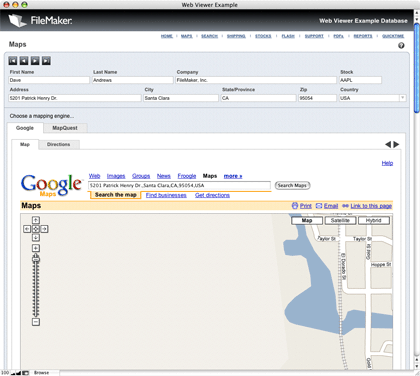This screenshot has height=376, width=420.
Task: Zoom in on the map with plus
Action: [x=36, y=248]
